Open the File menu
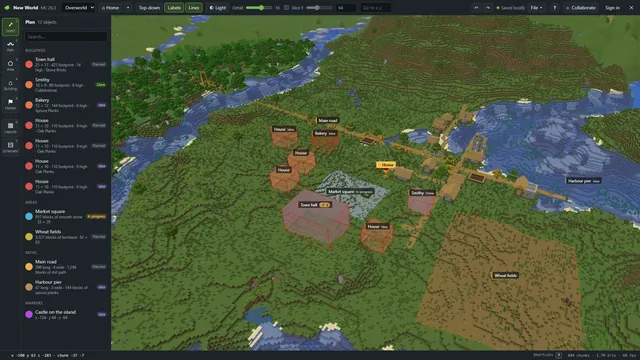Screen dimensions: 640x360 pos(536,8)
